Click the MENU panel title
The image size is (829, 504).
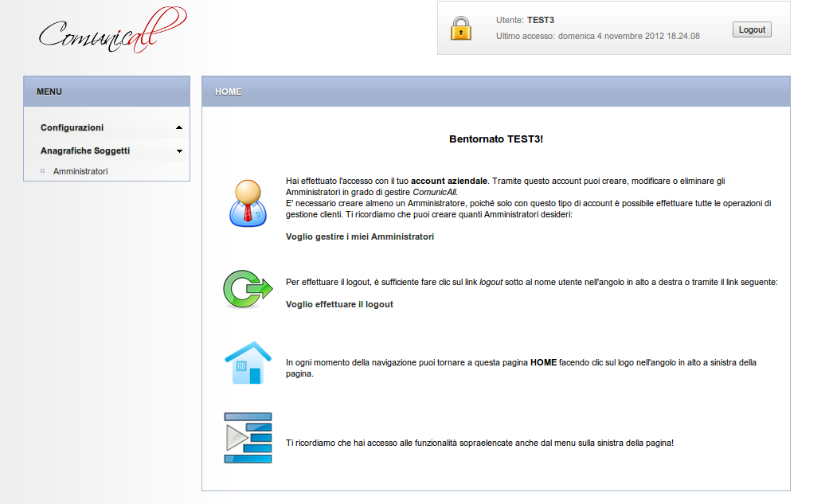click(49, 92)
